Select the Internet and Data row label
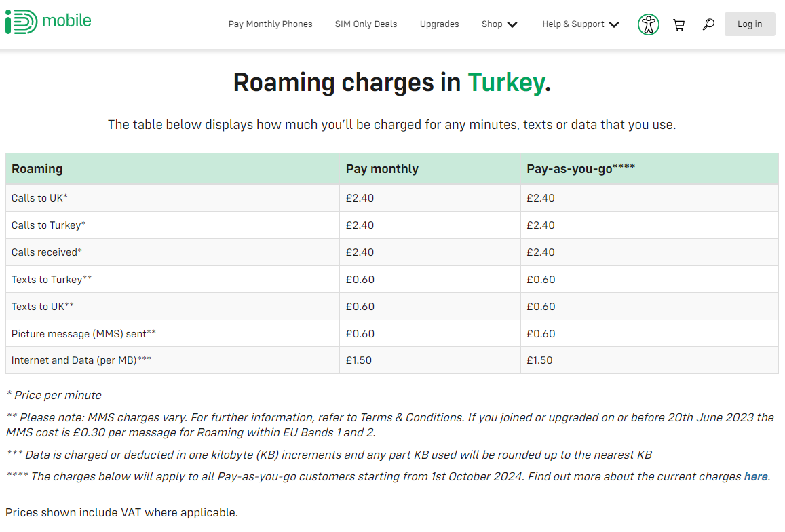Viewport: 785px width, 532px height. click(81, 360)
